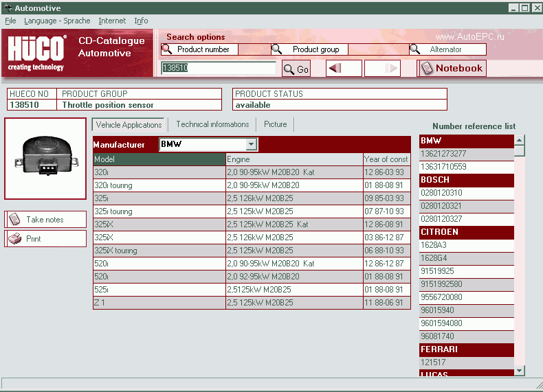
Task: Click the BOSCH header in reference list
Action: click(467, 180)
